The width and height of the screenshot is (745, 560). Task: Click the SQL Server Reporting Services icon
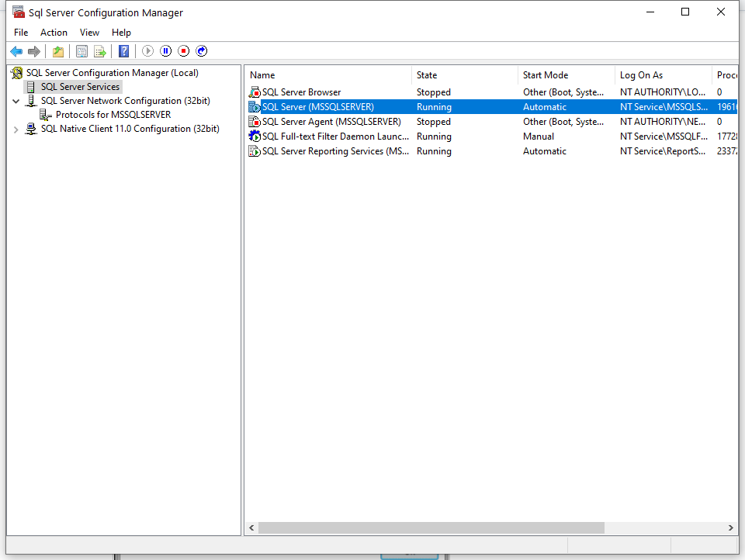click(x=255, y=151)
